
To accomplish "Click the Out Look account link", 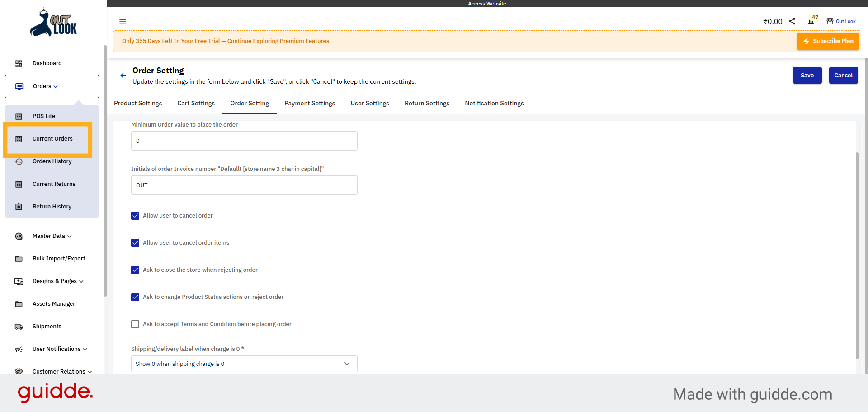I will tap(845, 21).
